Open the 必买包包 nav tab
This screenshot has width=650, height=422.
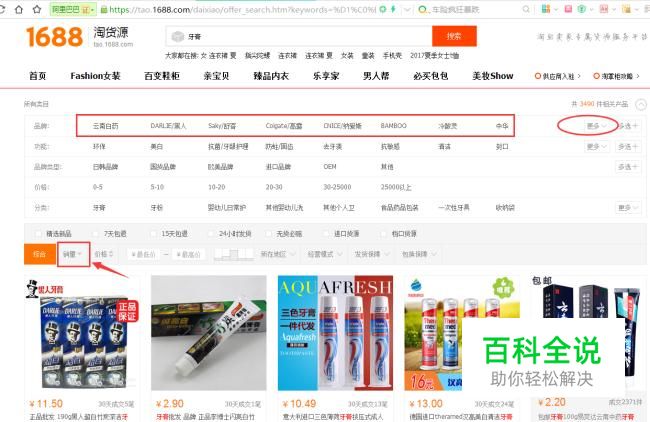(431, 76)
